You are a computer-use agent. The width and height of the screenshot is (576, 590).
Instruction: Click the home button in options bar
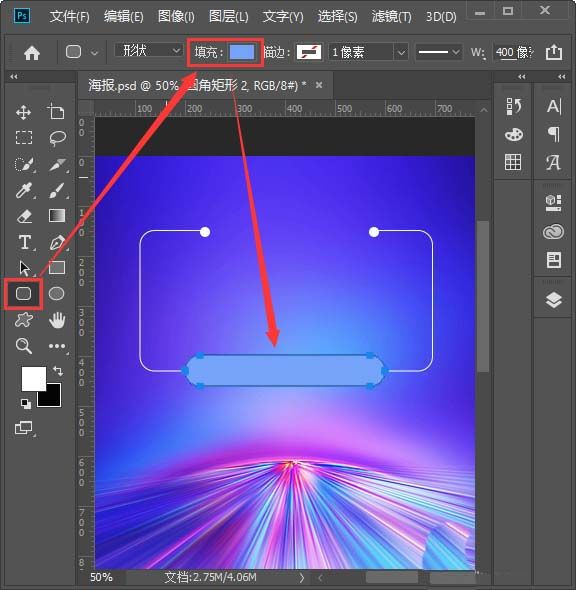32,53
